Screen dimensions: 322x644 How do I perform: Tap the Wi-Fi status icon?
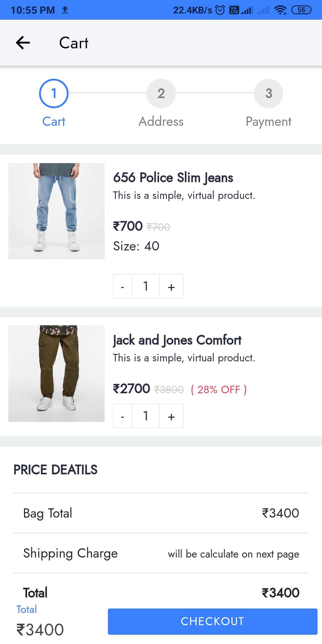pyautogui.click(x=280, y=10)
